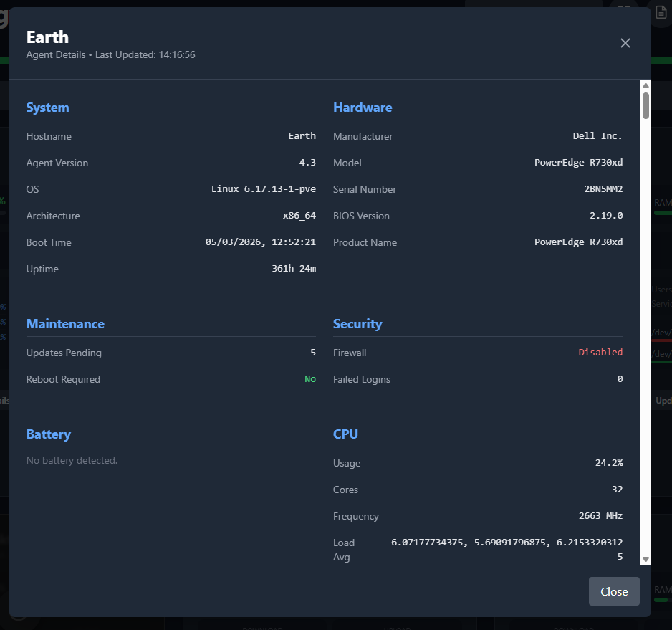Close the Earth details dialog with X
672x630 pixels.
click(625, 43)
